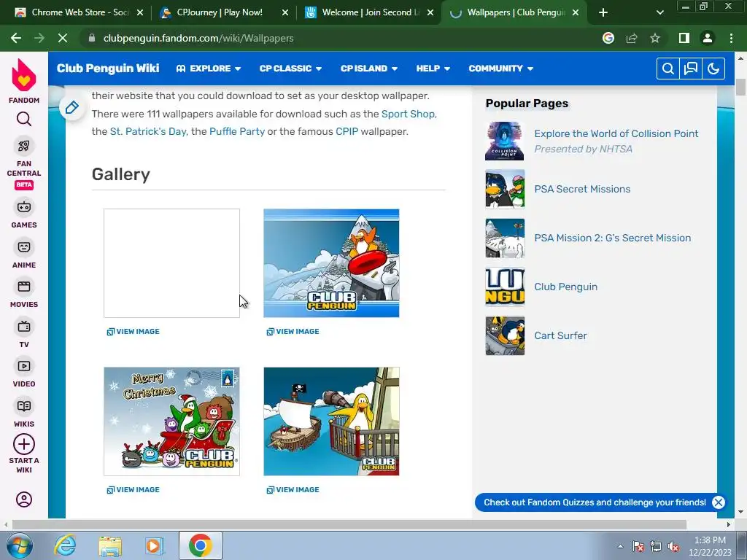The image size is (747, 560).
Task: Expand the EXPLORE dropdown menu
Action: point(208,69)
